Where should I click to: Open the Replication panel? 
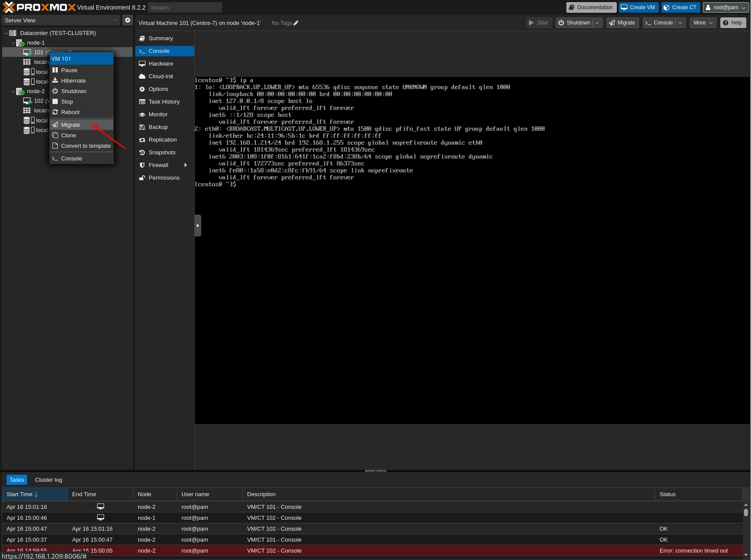[x=162, y=139]
